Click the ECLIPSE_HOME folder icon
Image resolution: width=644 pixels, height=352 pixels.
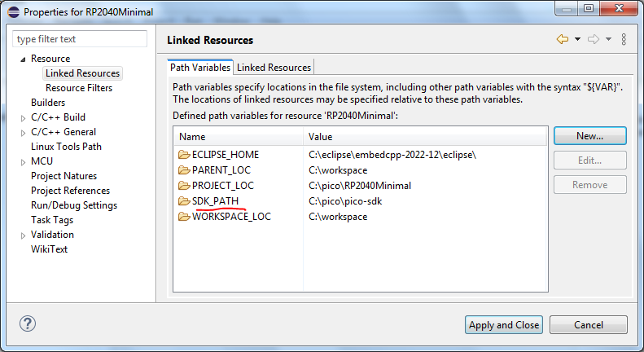(x=184, y=155)
